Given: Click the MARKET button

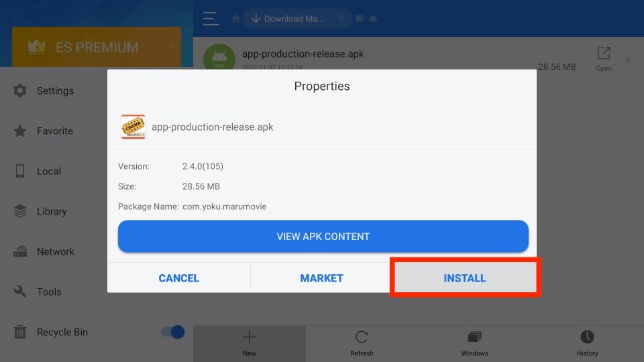Looking at the screenshot, I should coord(321,278).
